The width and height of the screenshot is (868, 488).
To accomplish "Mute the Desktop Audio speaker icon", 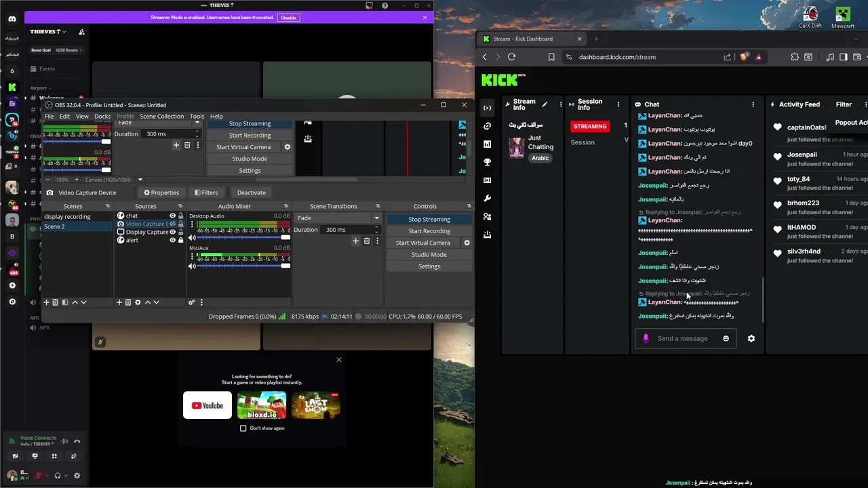I will pyautogui.click(x=192, y=238).
